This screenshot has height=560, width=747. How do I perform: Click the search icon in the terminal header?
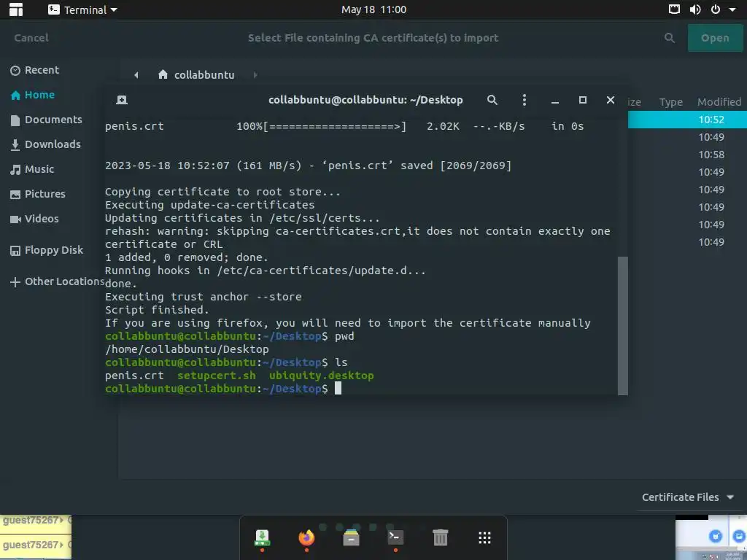pyautogui.click(x=492, y=100)
